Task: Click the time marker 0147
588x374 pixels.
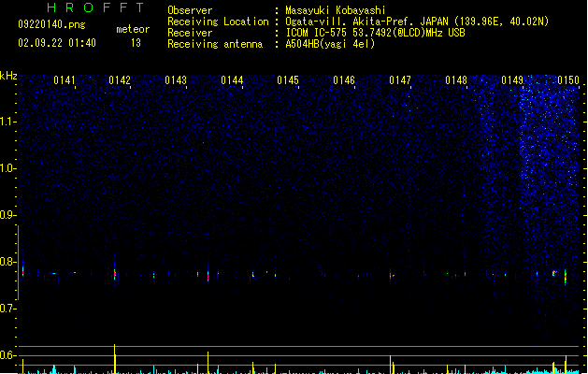Action: tap(400, 80)
